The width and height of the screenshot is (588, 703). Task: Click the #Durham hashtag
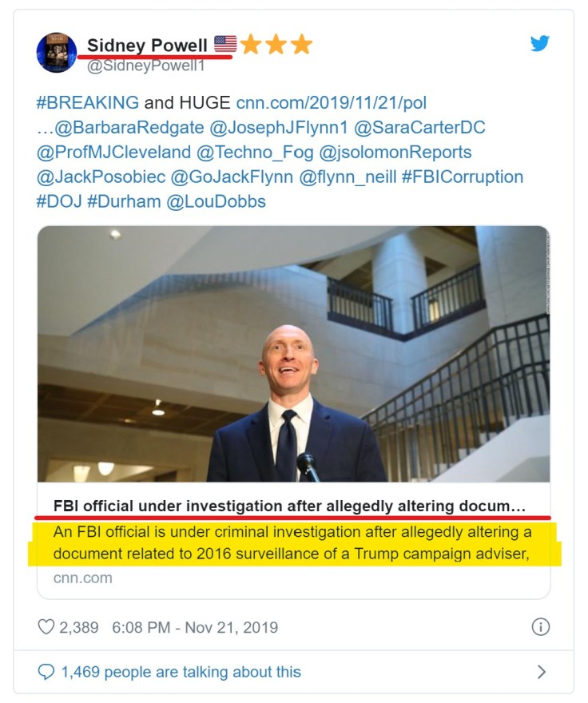(x=123, y=201)
